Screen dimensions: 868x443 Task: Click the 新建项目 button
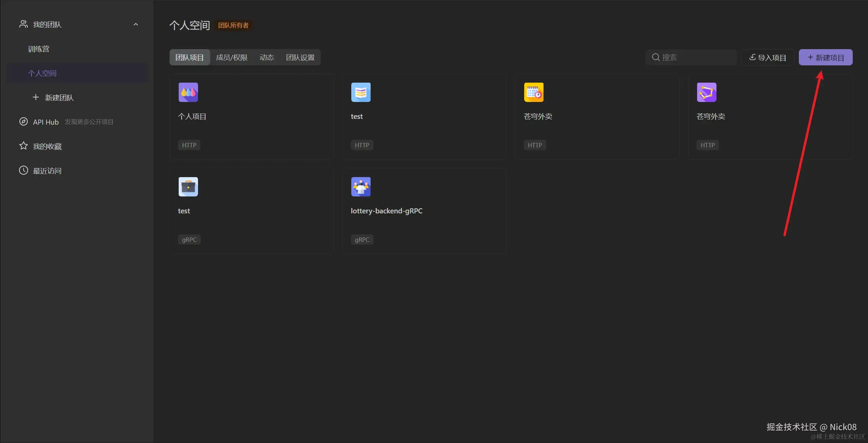pos(825,58)
